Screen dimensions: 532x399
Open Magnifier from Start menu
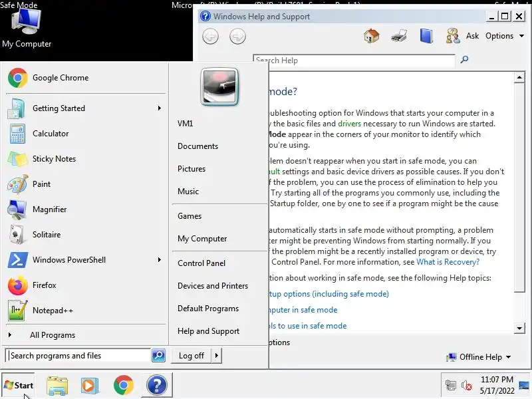[85, 209]
